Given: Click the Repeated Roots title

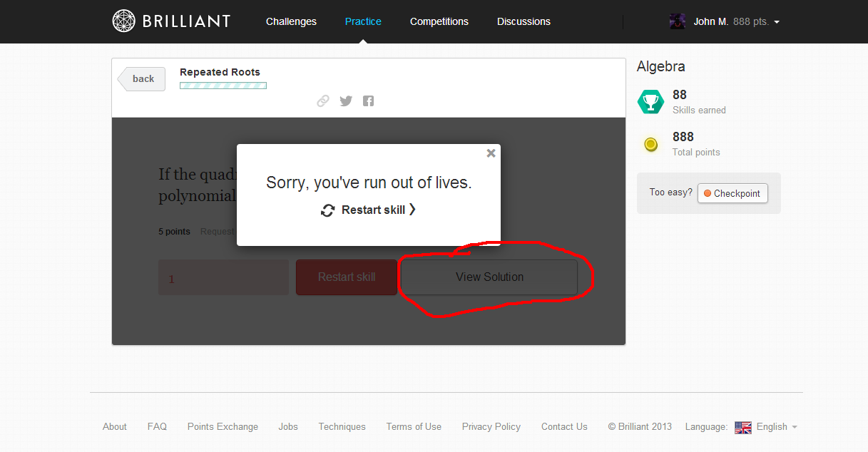Looking at the screenshot, I should [x=220, y=72].
